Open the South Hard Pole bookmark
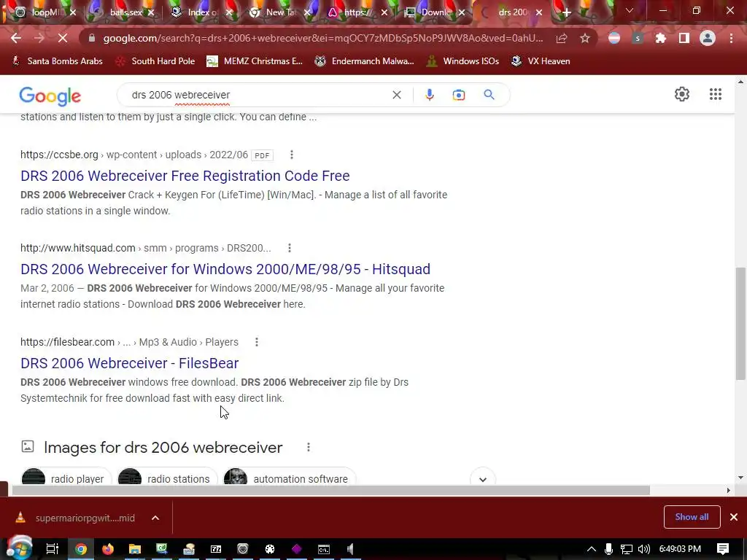Viewport: 747px width, 560px height. click(155, 61)
